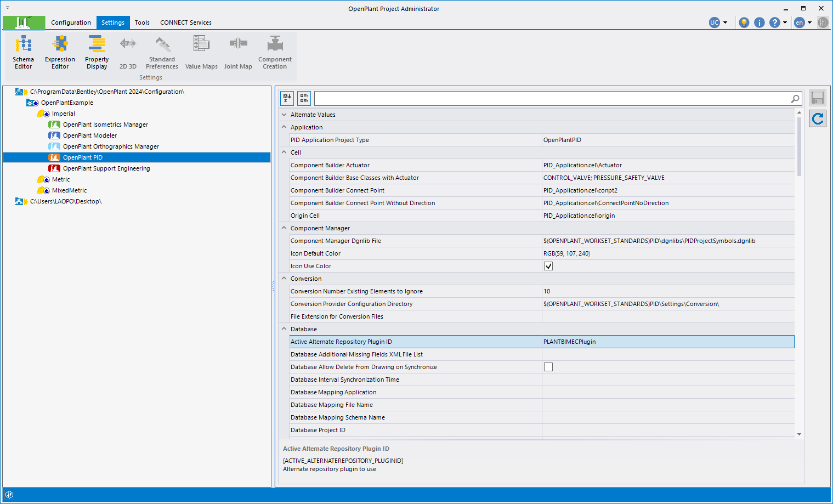Click the search magnifier icon
The image size is (833, 504).
(x=795, y=99)
